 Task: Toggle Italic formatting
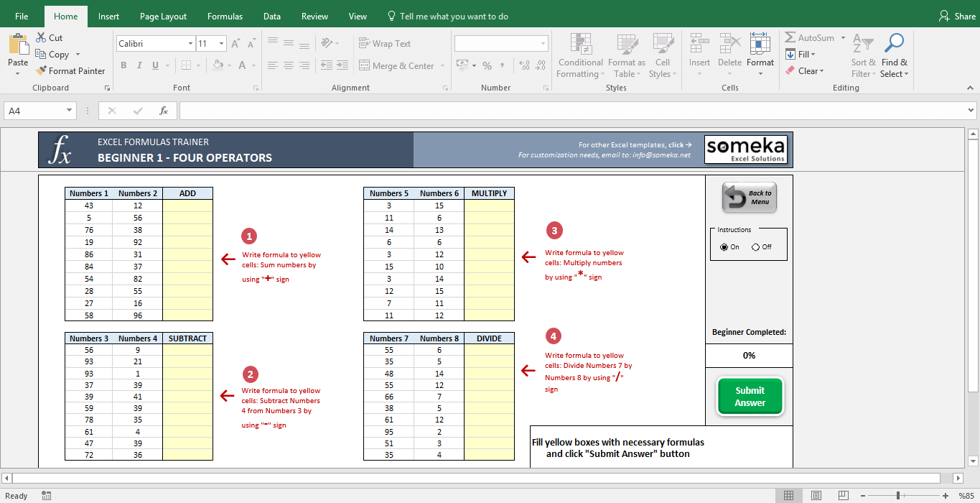(139, 65)
